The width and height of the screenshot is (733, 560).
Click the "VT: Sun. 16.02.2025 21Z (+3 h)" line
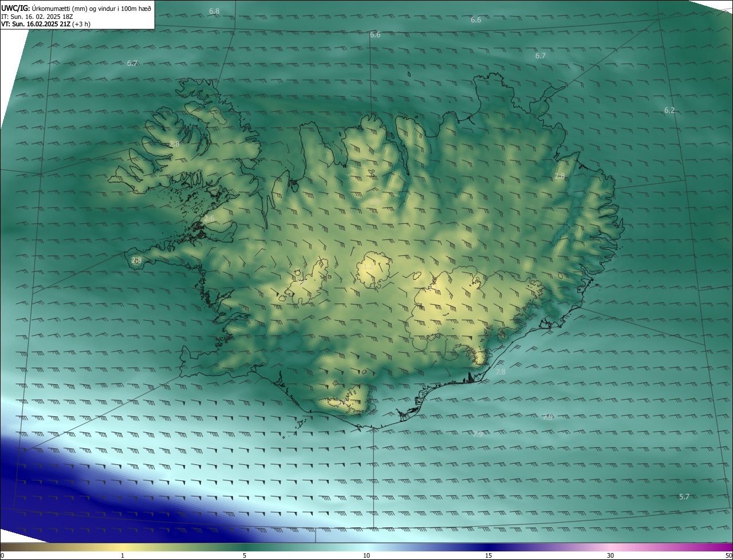pyautogui.click(x=45, y=24)
